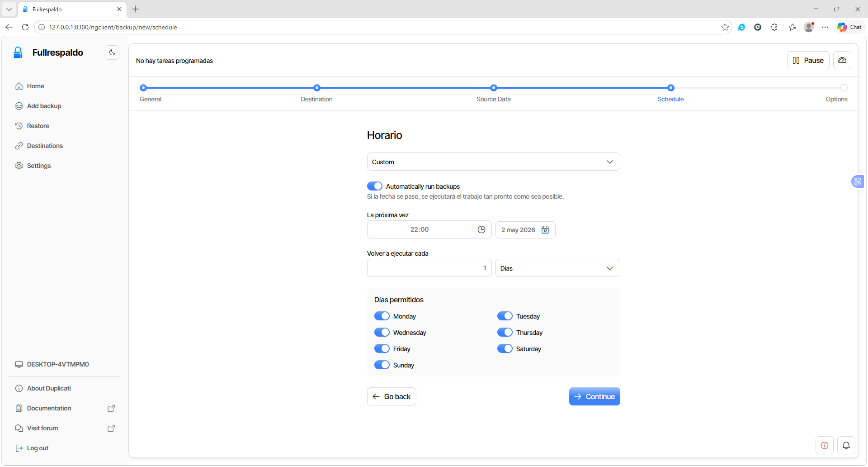
Task: Click the translate floating icon at right edge
Action: 858,182
